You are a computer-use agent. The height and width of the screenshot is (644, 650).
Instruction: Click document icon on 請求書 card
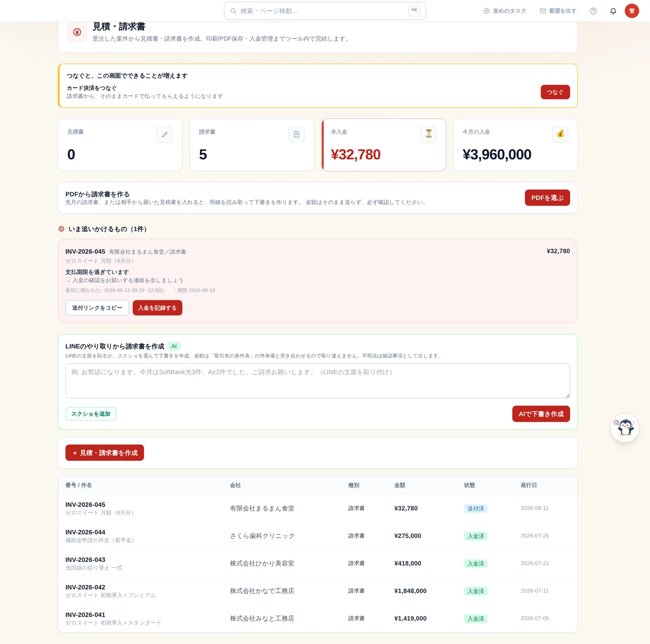point(297,134)
